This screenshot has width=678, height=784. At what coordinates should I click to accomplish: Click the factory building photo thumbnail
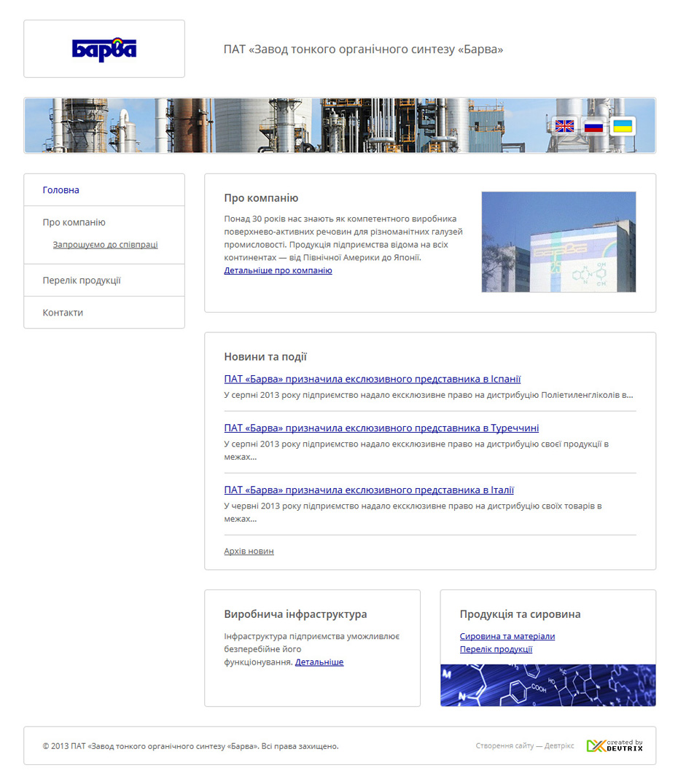tap(558, 242)
